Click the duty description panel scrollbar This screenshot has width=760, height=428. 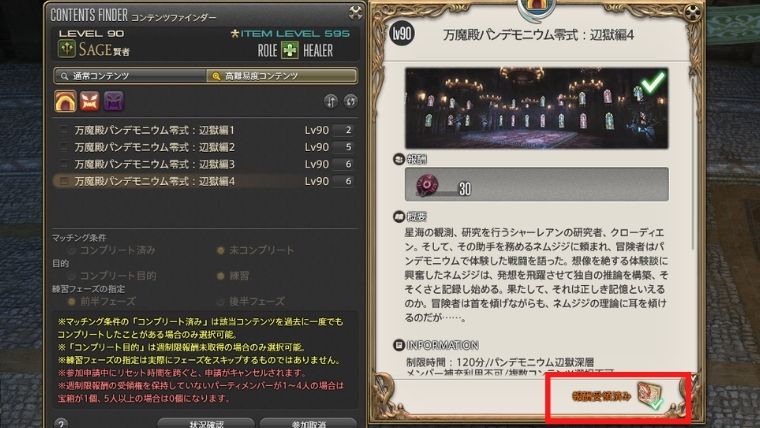pyautogui.click(x=694, y=160)
